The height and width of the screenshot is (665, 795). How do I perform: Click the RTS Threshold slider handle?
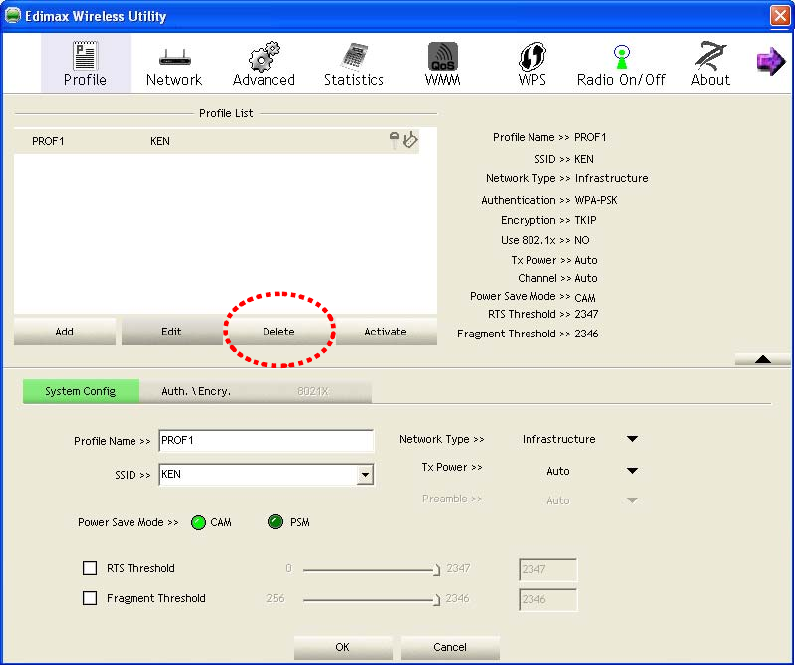point(437,570)
